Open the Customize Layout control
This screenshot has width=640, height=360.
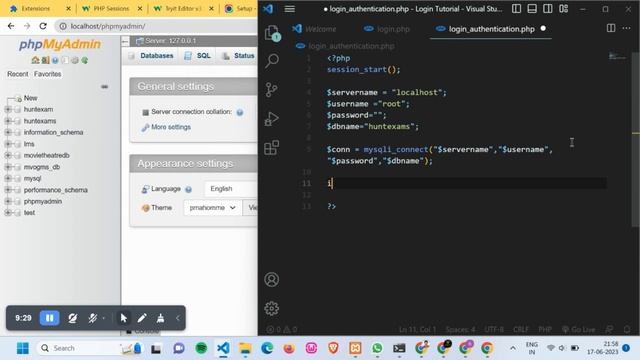point(564,9)
